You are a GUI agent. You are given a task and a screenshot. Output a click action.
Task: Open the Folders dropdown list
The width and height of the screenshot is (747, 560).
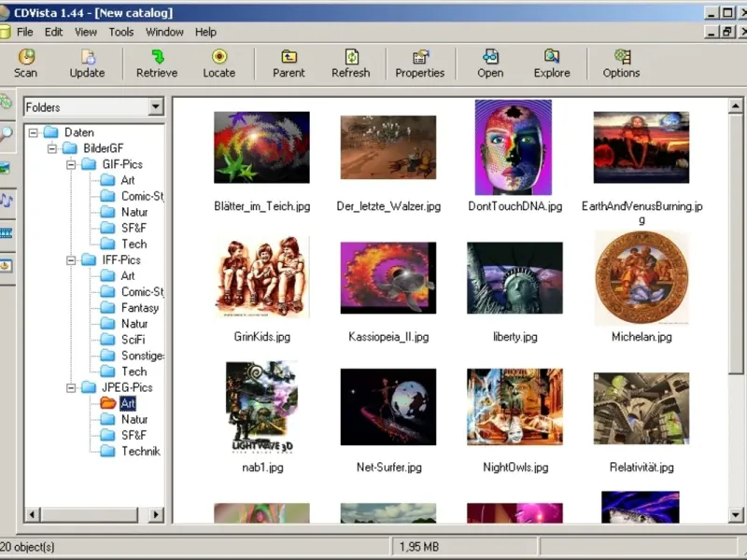pos(156,107)
